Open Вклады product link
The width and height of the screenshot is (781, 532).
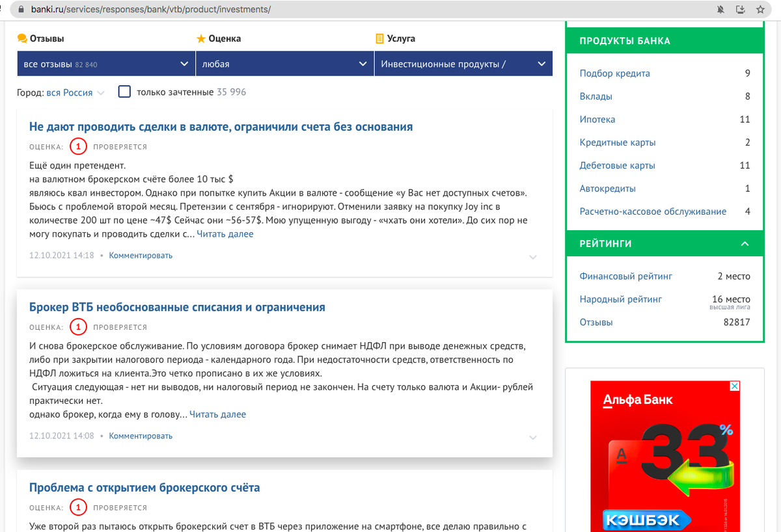[x=596, y=96]
